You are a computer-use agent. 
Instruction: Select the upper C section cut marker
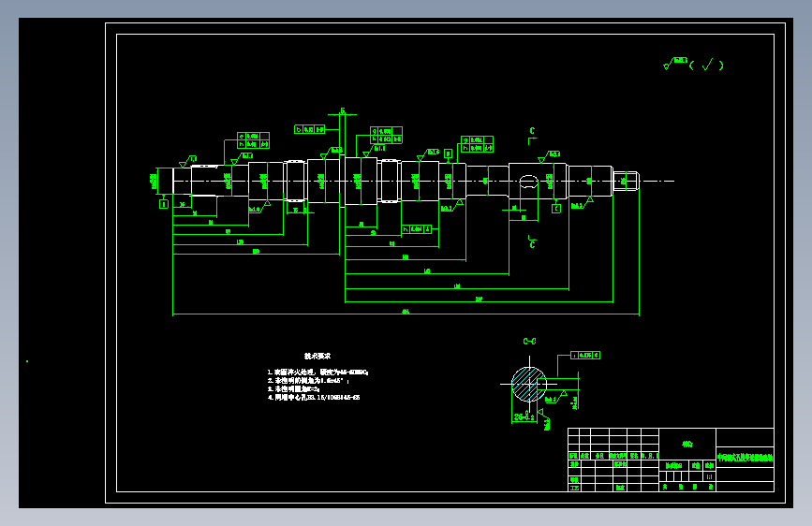click(x=532, y=136)
